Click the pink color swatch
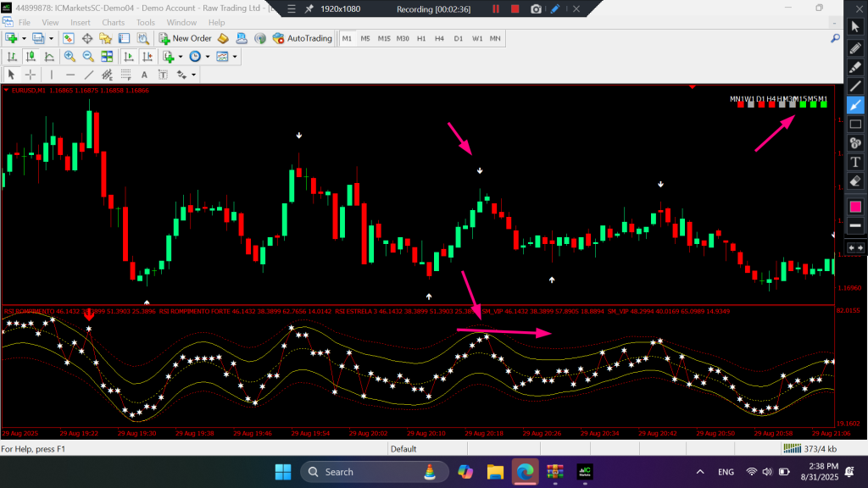 (x=855, y=207)
